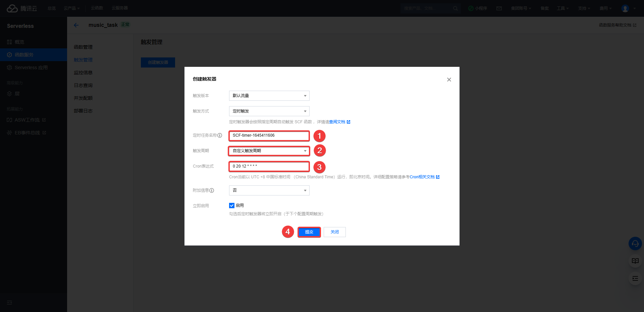
Task: Expand the 触发版本 dropdown
Action: 269,96
